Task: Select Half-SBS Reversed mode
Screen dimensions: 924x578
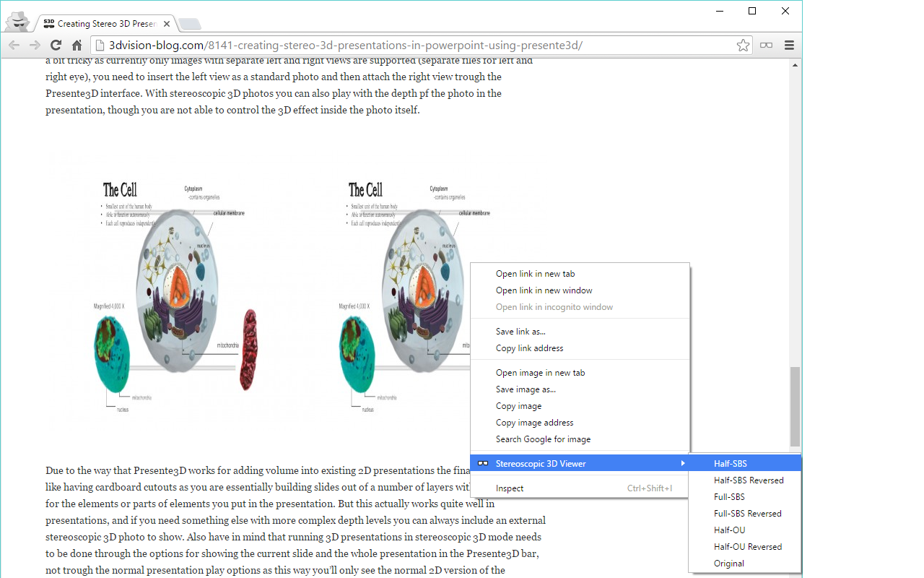Action: 745,480
